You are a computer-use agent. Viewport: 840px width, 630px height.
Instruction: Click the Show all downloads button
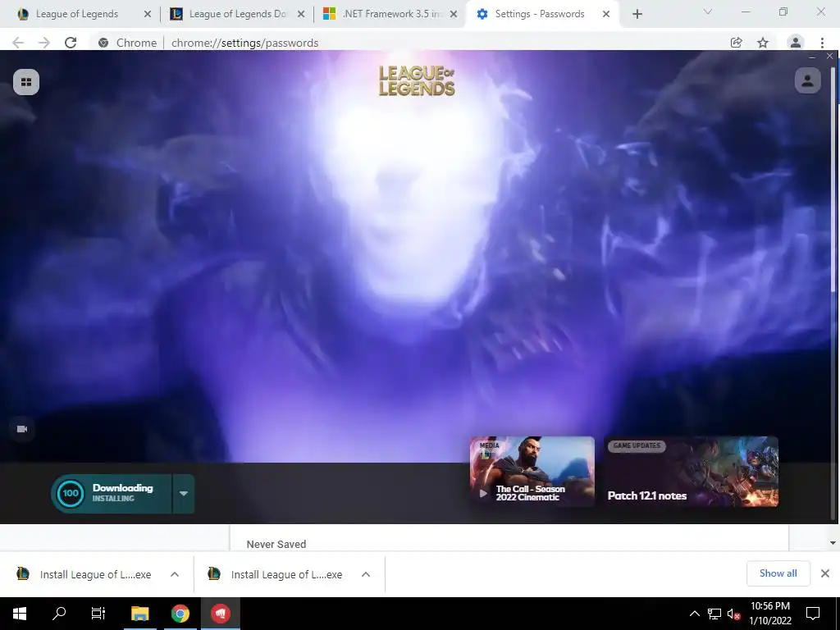[778, 573]
